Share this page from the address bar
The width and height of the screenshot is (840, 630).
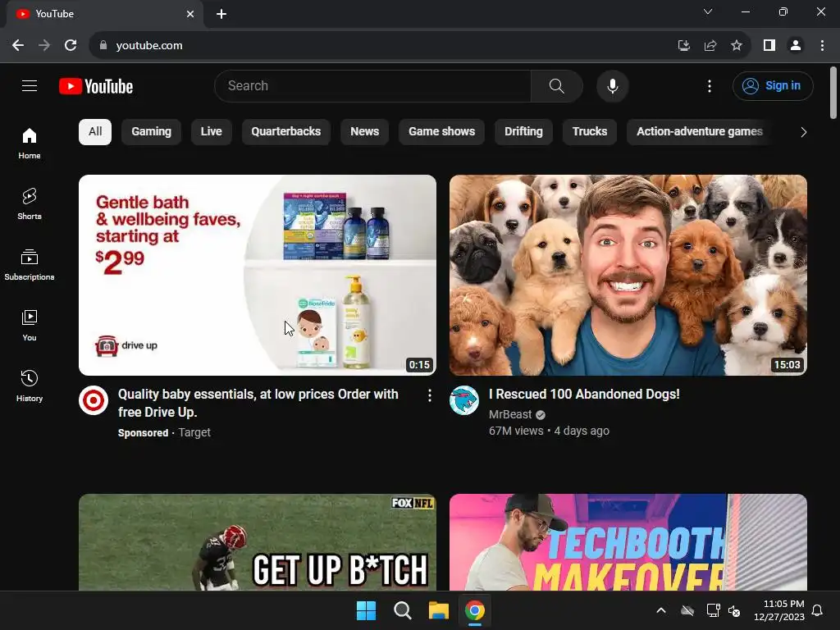[710, 46]
